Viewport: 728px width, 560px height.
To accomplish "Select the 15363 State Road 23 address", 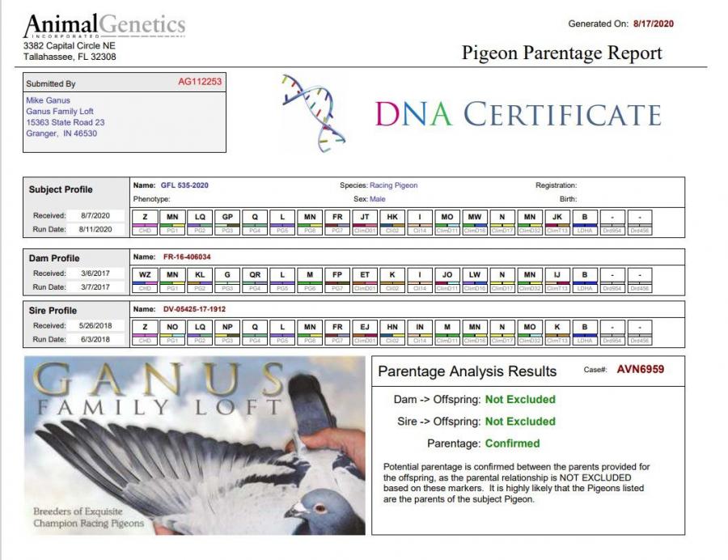I will [x=65, y=122].
